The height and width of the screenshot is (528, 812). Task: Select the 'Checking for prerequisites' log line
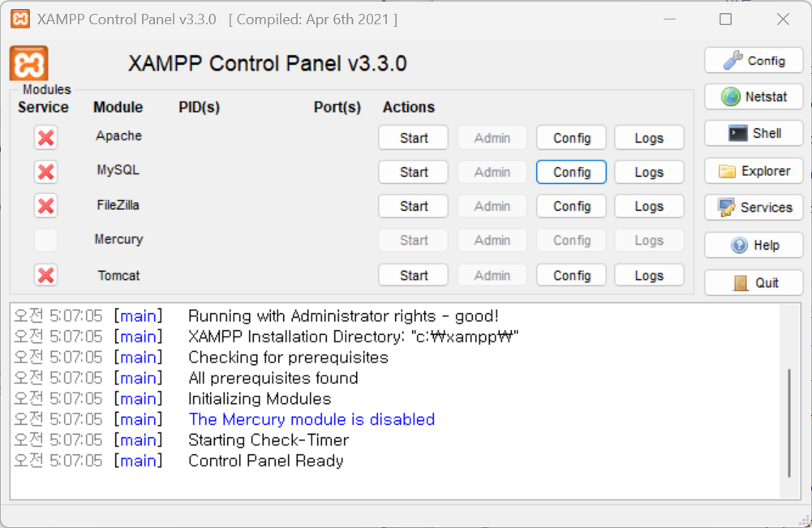click(288, 357)
